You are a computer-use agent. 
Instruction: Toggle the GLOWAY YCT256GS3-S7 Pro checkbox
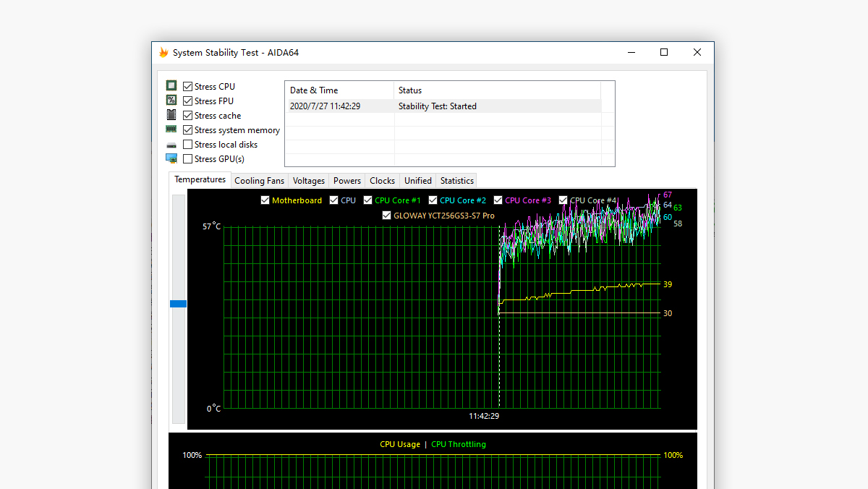(387, 216)
